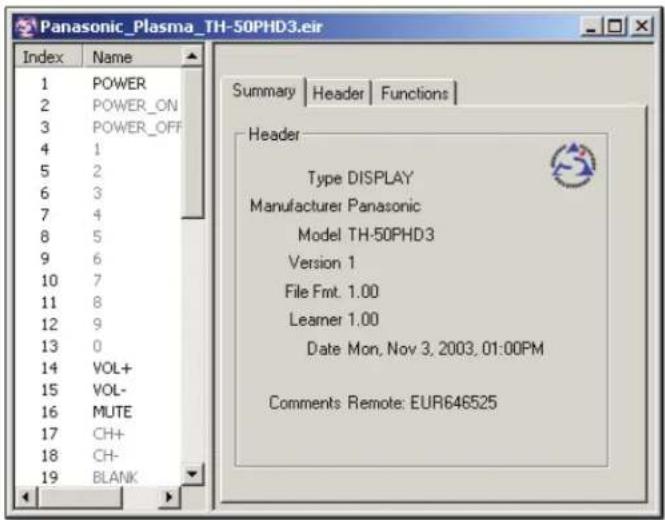665x520 pixels.
Task: Click the Date value Mon, Nov 3, 2003
Action: point(446,349)
